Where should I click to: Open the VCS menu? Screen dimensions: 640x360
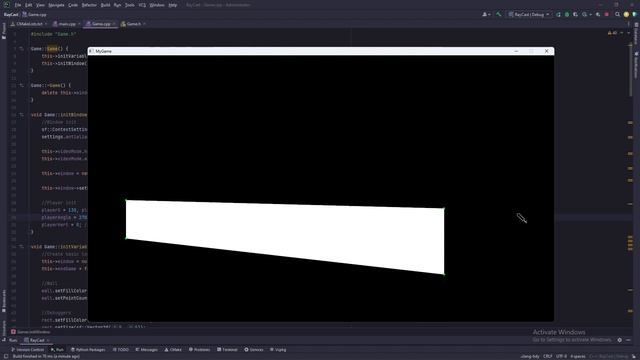tap(142, 5)
